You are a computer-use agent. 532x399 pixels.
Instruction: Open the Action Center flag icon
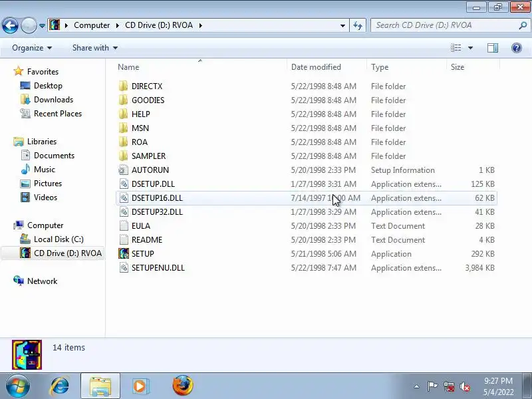point(432,386)
